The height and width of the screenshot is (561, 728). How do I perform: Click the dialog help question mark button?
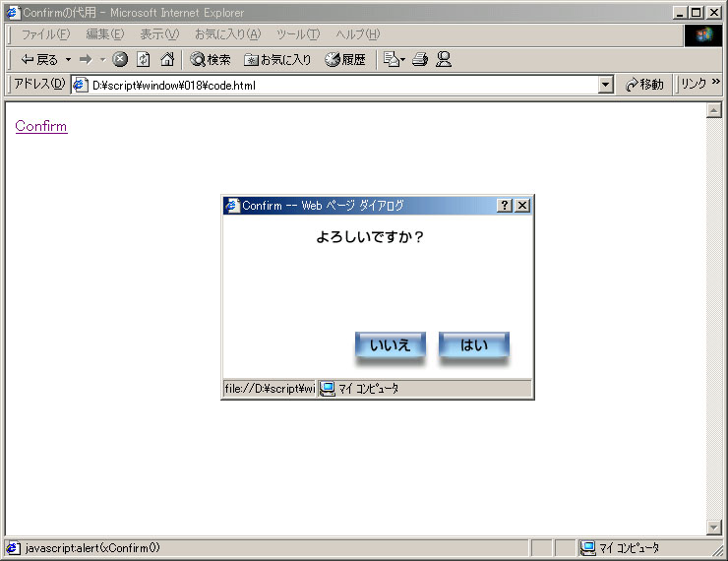click(505, 206)
